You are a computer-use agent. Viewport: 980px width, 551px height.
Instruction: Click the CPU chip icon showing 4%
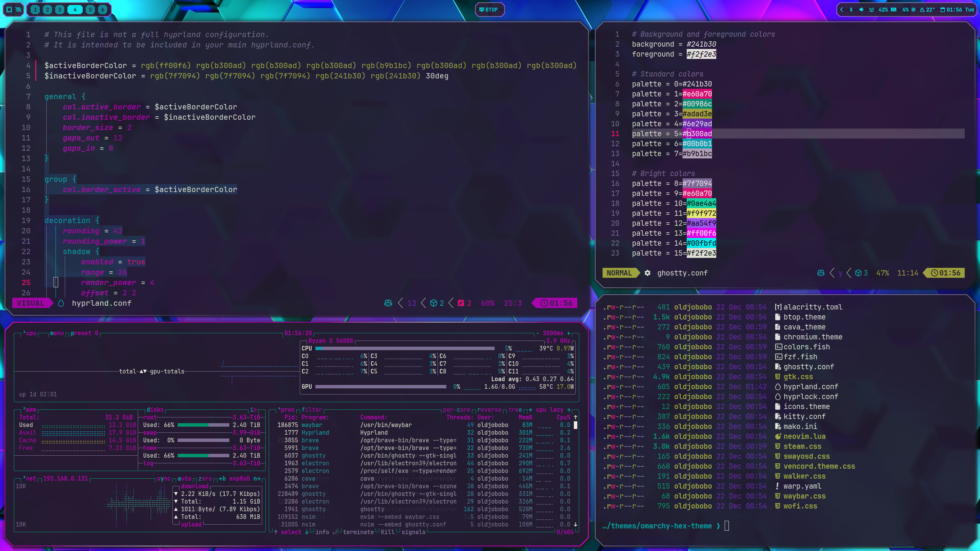(x=913, y=10)
